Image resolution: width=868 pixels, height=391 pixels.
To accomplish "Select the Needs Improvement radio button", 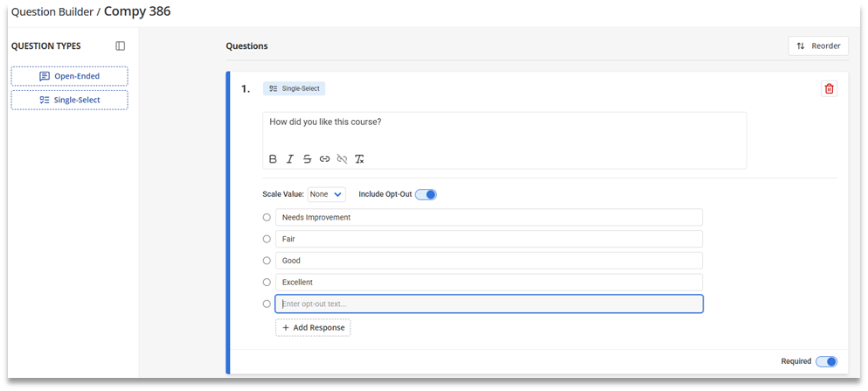I will [x=267, y=217].
